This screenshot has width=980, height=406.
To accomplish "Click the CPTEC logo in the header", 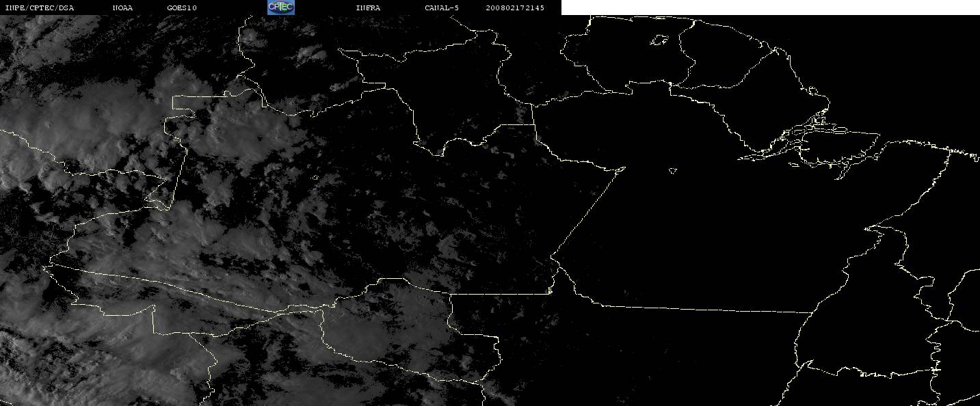I will [x=280, y=8].
